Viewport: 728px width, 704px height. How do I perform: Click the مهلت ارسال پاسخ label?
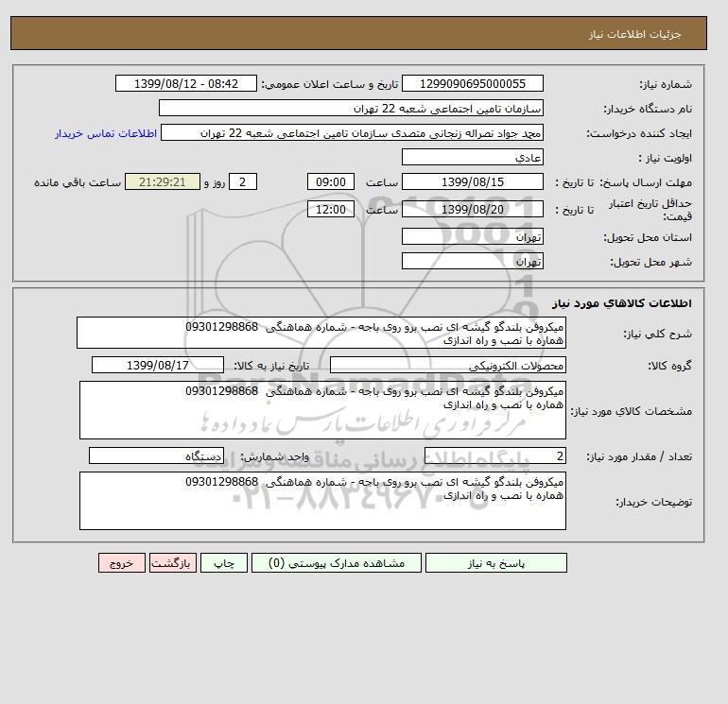pyautogui.click(x=646, y=182)
